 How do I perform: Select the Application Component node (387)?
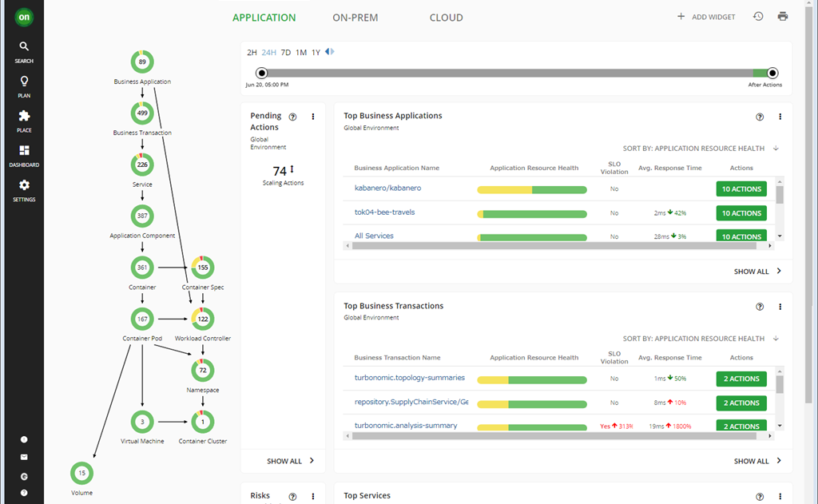click(142, 216)
